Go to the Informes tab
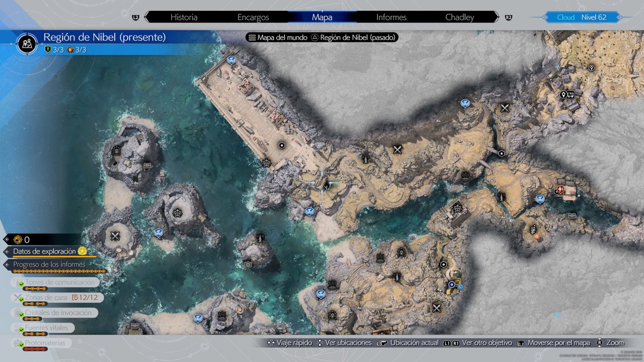Screen dimensions: 644x362 [x=391, y=17]
